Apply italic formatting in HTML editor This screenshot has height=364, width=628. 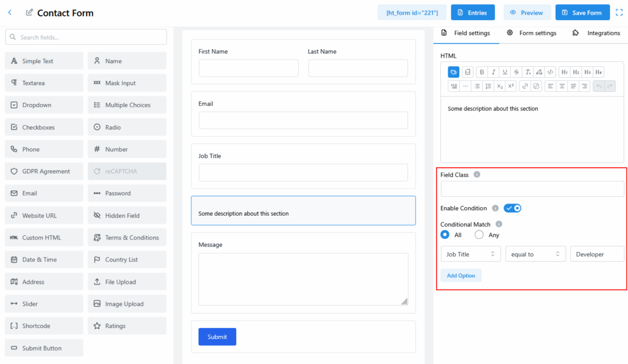[493, 72]
